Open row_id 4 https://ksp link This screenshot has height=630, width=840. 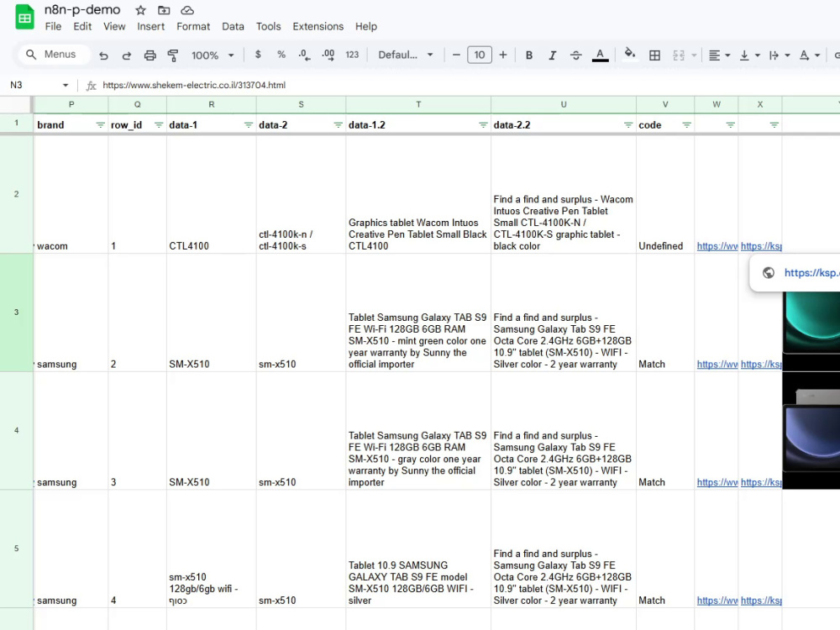(x=761, y=601)
